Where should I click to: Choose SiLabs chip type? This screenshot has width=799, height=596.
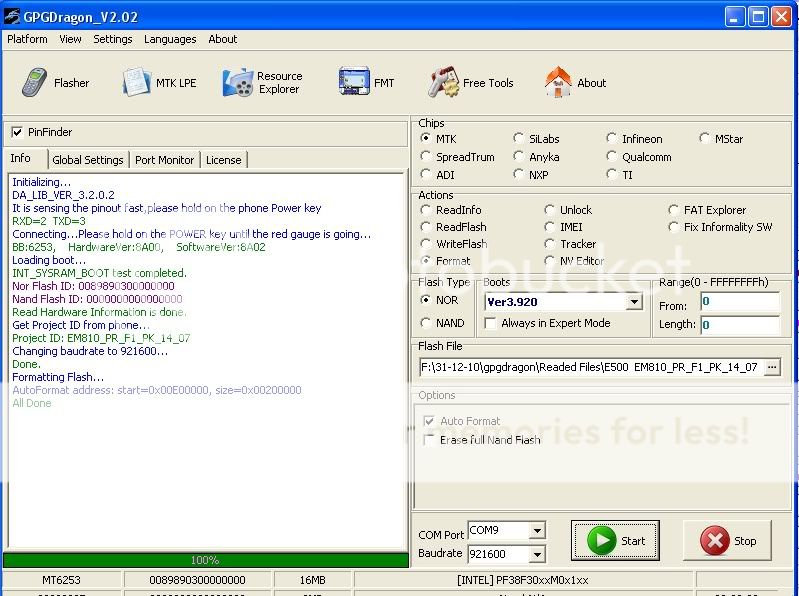[518, 138]
